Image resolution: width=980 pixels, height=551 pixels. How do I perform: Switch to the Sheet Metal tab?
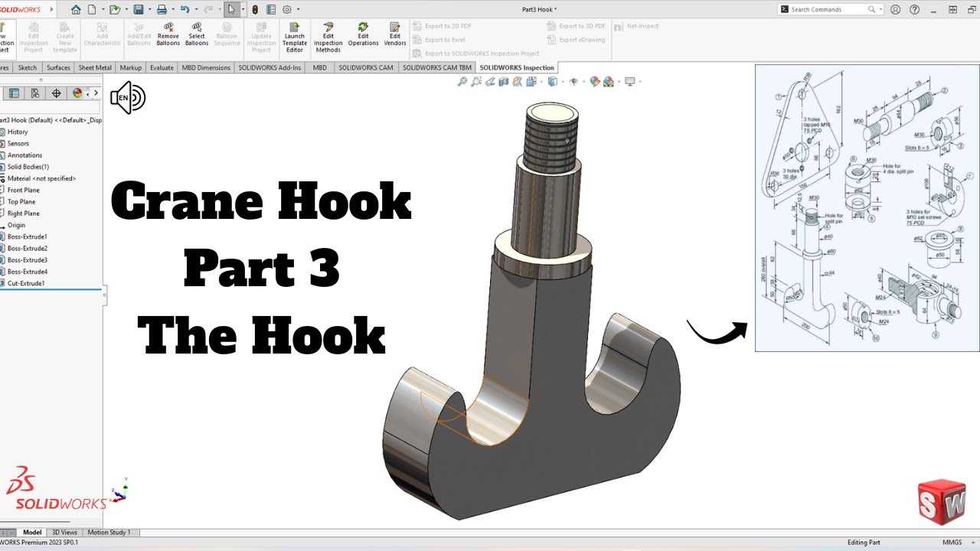(x=95, y=67)
